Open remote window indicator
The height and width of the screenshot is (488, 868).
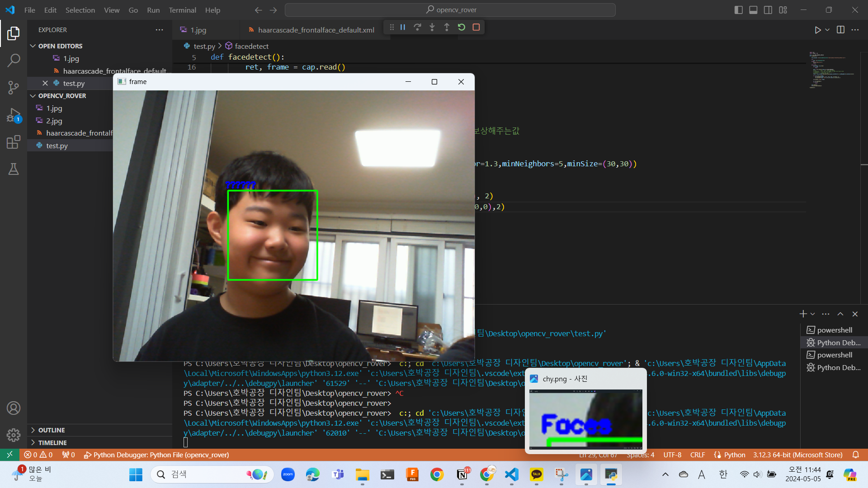9,455
